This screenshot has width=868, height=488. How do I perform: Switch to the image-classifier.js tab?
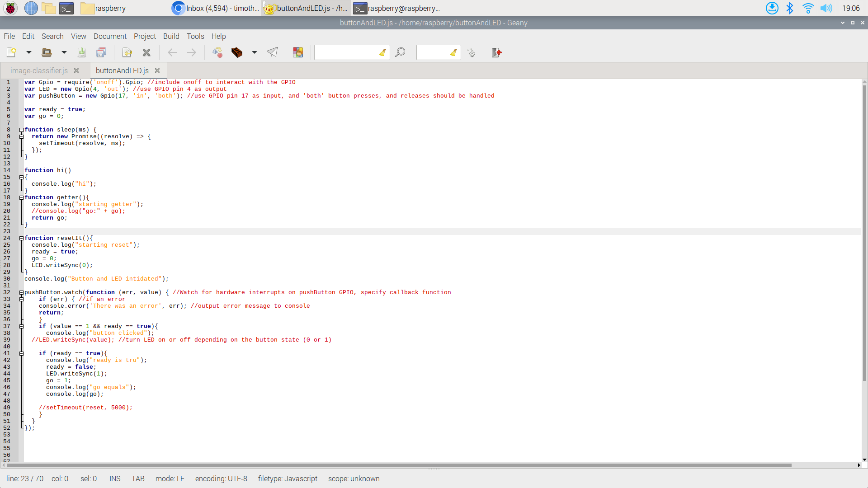(39, 71)
